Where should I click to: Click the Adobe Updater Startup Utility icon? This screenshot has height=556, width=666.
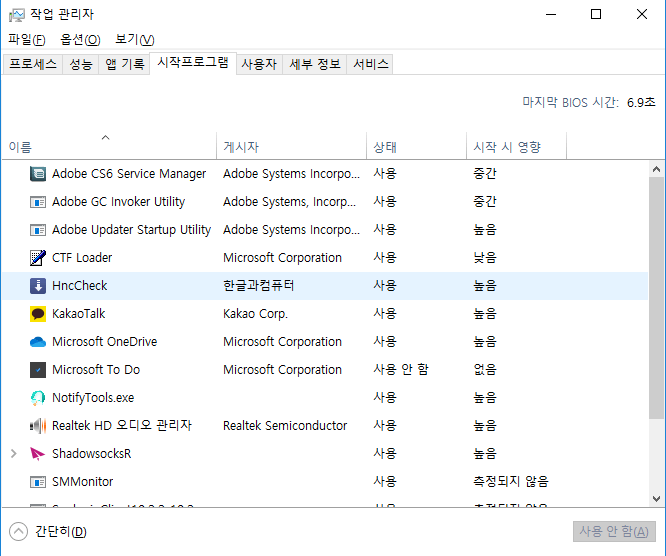point(38,230)
